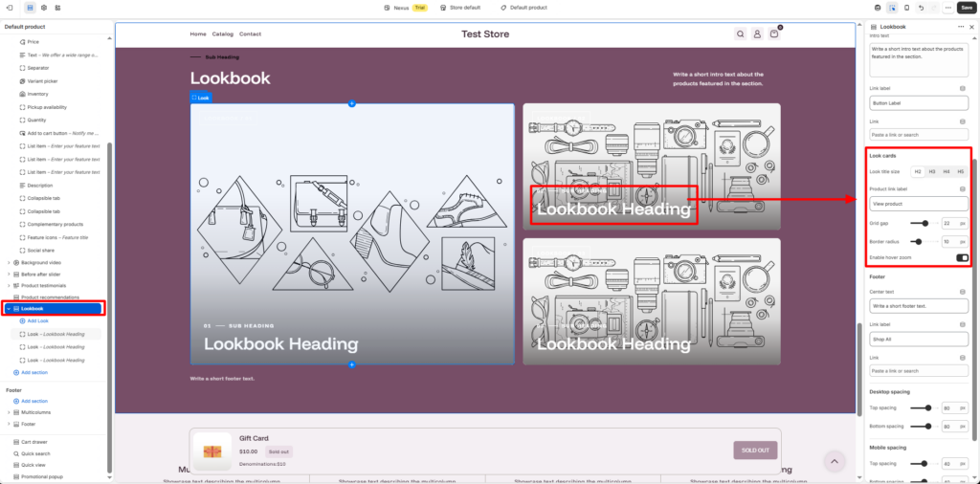Expand the Multicolumns section
Screen dimensions: 980x484
pos(9,413)
